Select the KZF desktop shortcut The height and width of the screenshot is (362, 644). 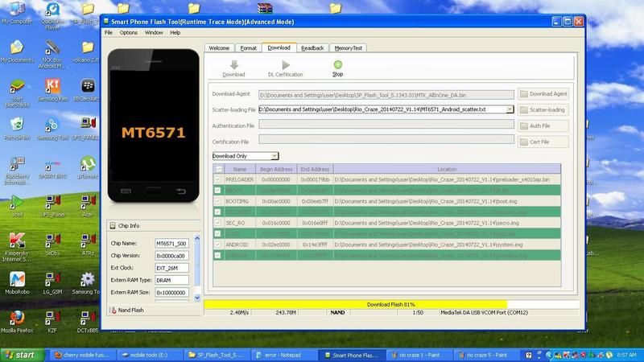[52, 322]
